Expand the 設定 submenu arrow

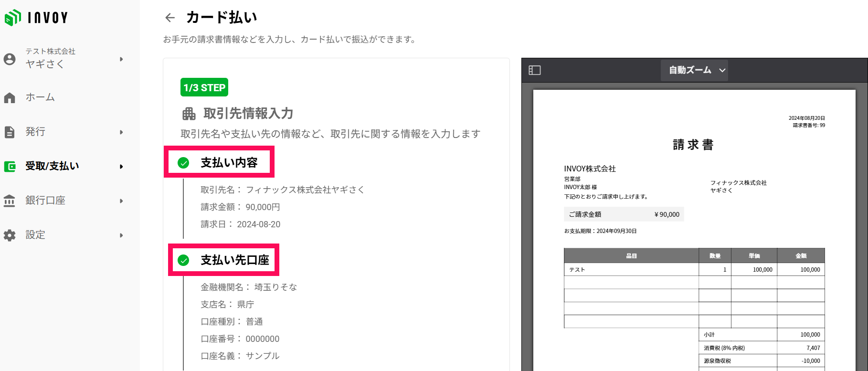pos(121,235)
